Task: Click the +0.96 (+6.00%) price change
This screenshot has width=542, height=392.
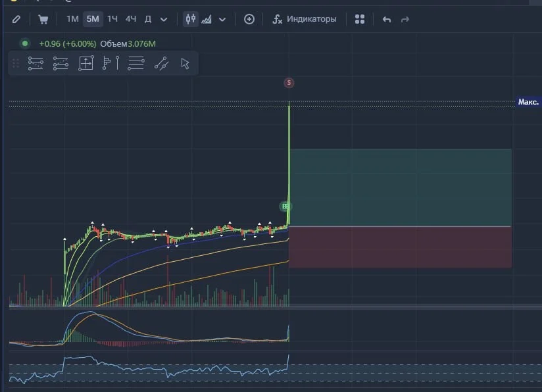Action: click(x=67, y=44)
